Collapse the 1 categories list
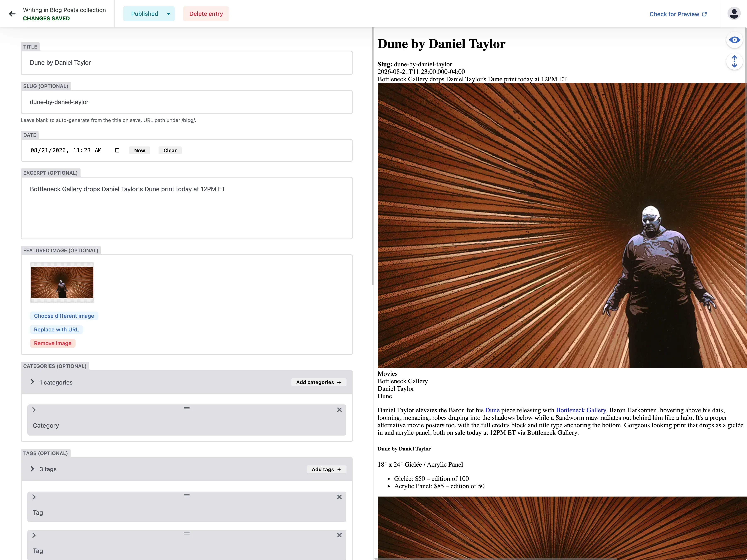 click(32, 382)
